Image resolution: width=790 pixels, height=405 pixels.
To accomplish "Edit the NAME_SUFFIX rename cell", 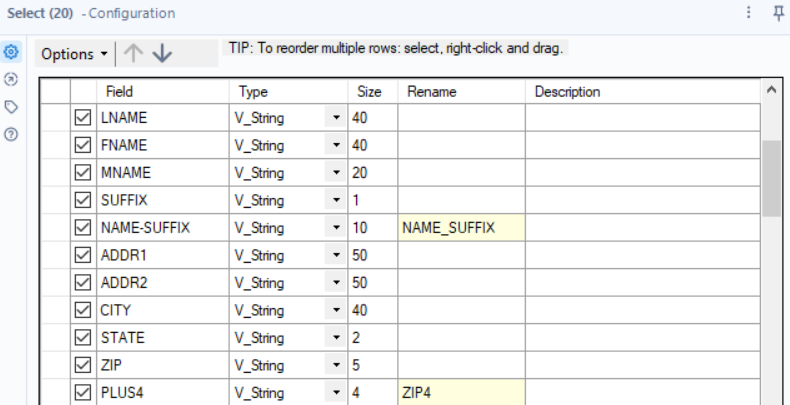I will pyautogui.click(x=461, y=228).
